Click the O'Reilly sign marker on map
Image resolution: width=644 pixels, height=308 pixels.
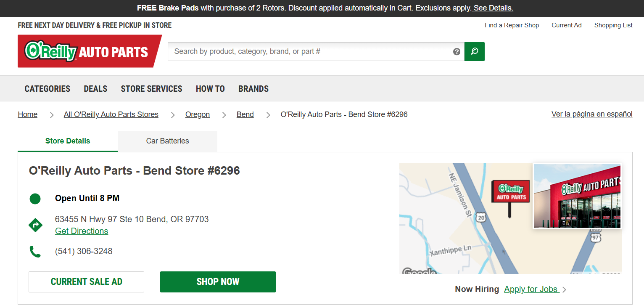pyautogui.click(x=511, y=199)
